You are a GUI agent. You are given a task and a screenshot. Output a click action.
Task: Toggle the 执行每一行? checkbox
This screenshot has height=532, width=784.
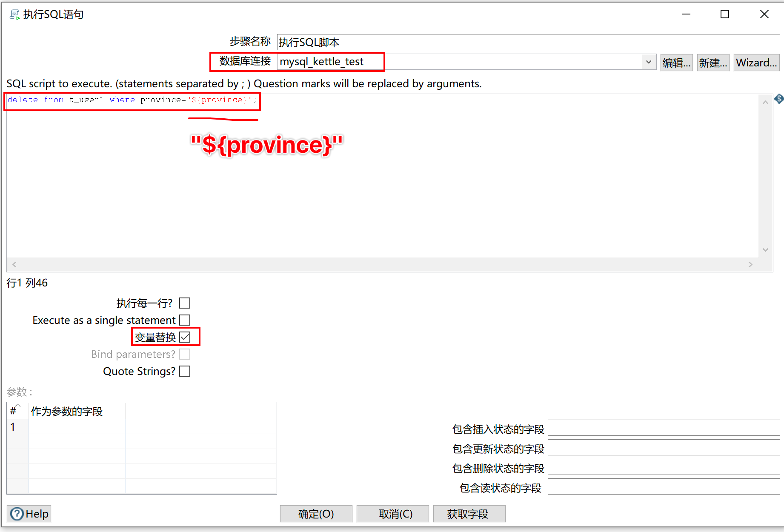tap(185, 303)
